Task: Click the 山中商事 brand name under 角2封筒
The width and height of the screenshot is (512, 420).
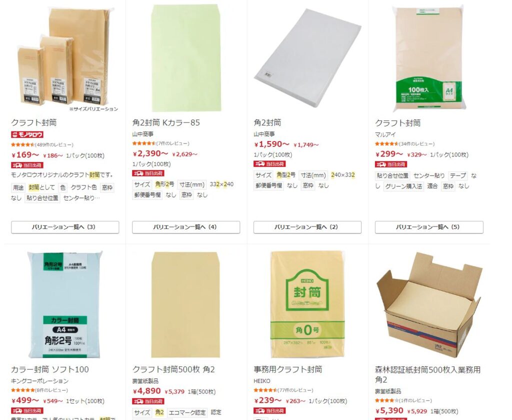Action: click(264, 134)
